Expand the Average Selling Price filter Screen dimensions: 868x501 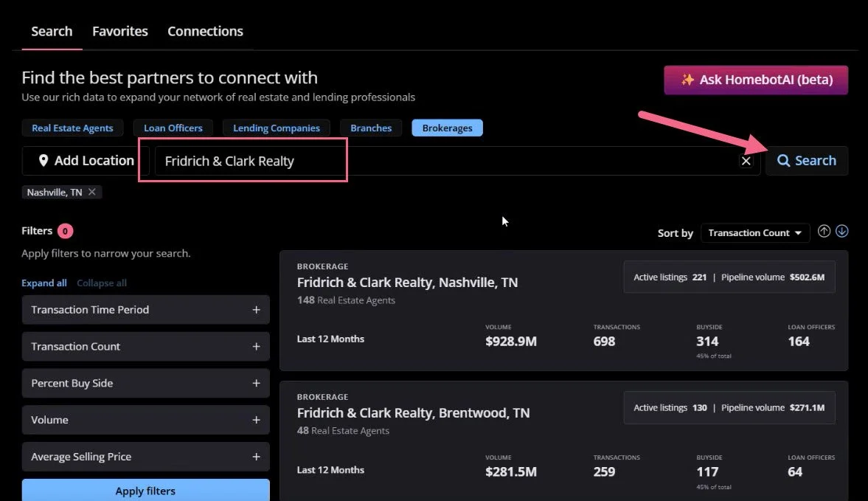point(145,457)
